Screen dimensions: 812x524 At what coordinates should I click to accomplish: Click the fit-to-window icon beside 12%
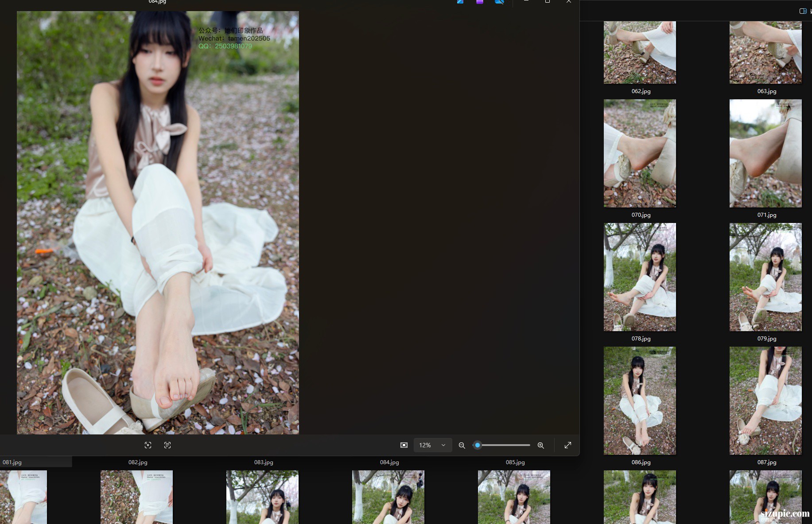pyautogui.click(x=404, y=445)
